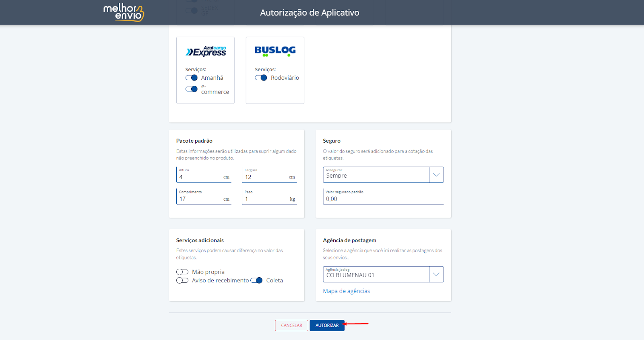The height and width of the screenshot is (340, 644).
Task: Click the Buslog logo
Action: click(x=275, y=51)
